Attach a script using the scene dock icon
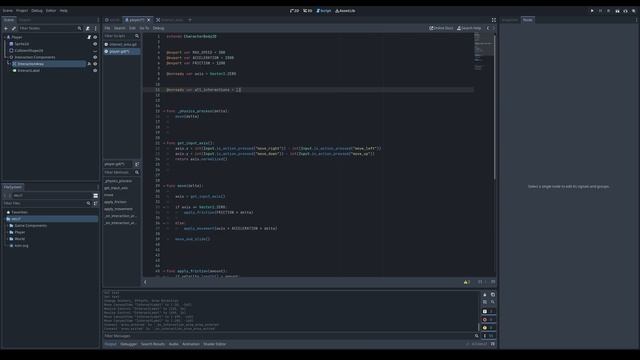 pyautogui.click(x=87, y=28)
